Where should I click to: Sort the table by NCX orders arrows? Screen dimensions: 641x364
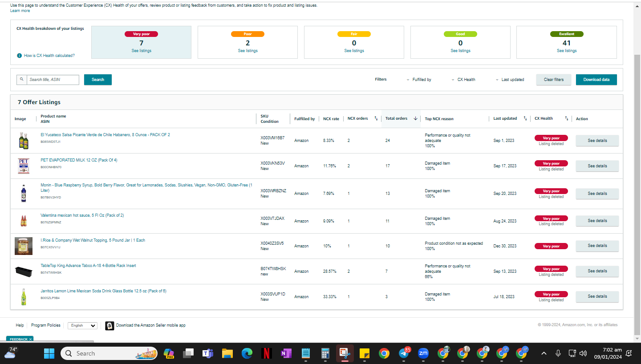376,118
